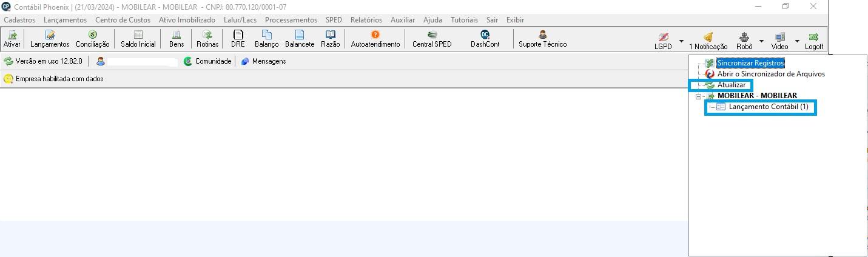Click the Vídeo toolbar icon
Screen dimensions: 868x257
coord(779,41)
